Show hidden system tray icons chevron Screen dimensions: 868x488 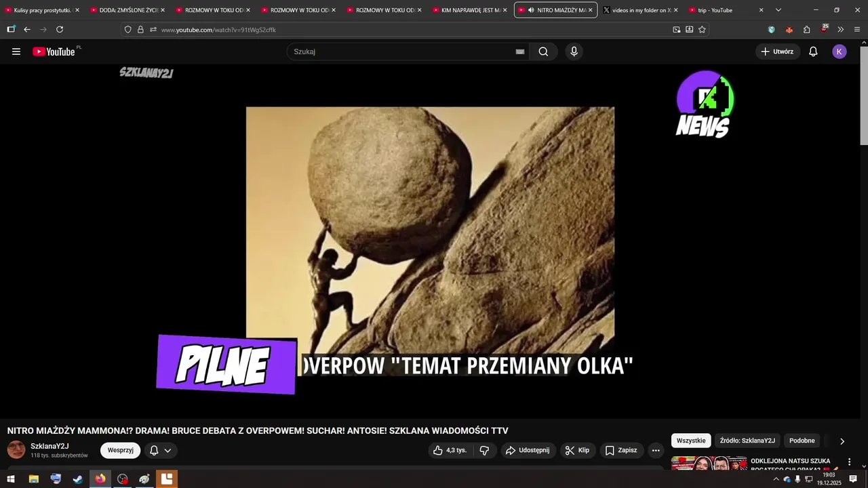pos(776,479)
